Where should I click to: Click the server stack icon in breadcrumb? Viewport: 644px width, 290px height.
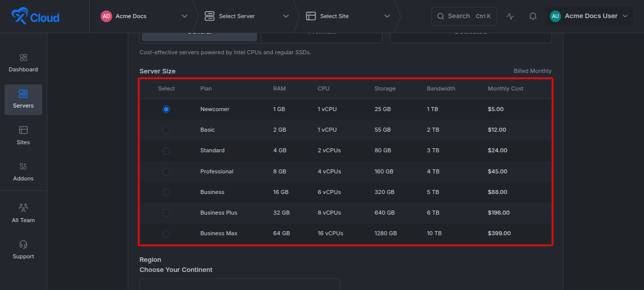tap(209, 16)
